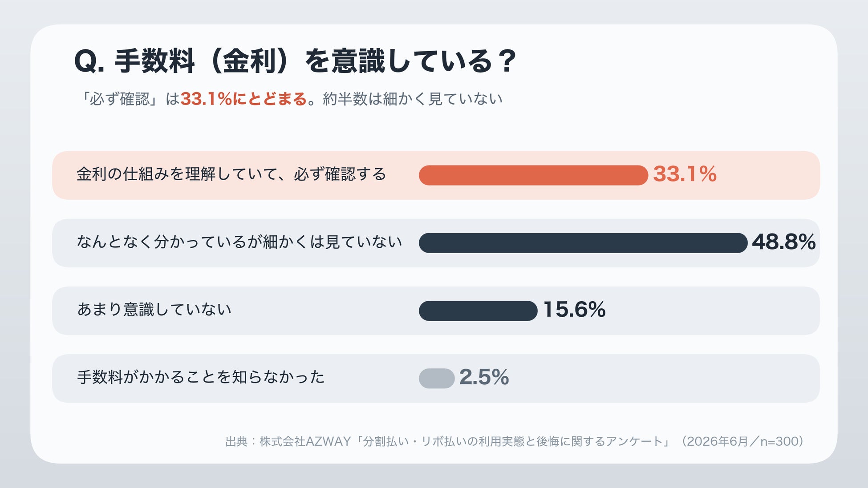
Task: Click the subtitle text '約半数は細かく見ていない'
Action: click(x=413, y=99)
